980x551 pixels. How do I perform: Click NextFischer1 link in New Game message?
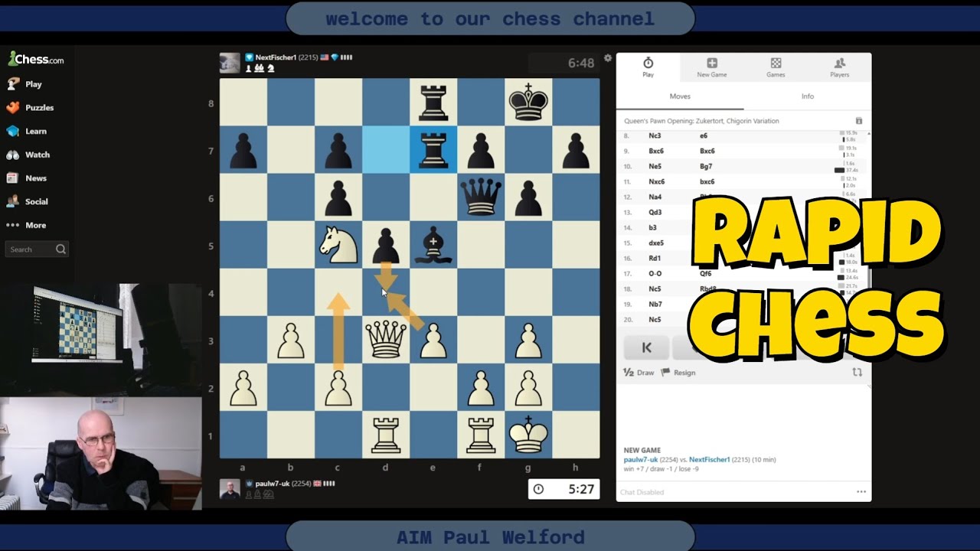(x=709, y=460)
